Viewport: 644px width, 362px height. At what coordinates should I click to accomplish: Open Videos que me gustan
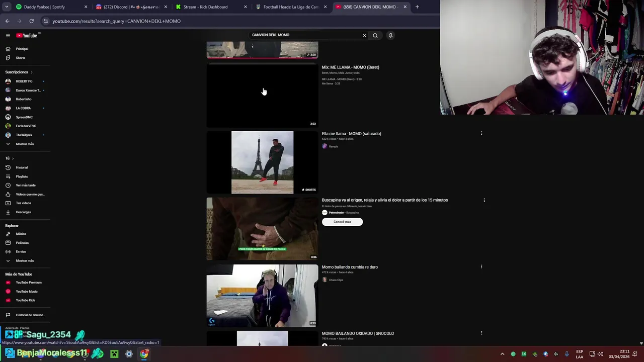pos(25,194)
